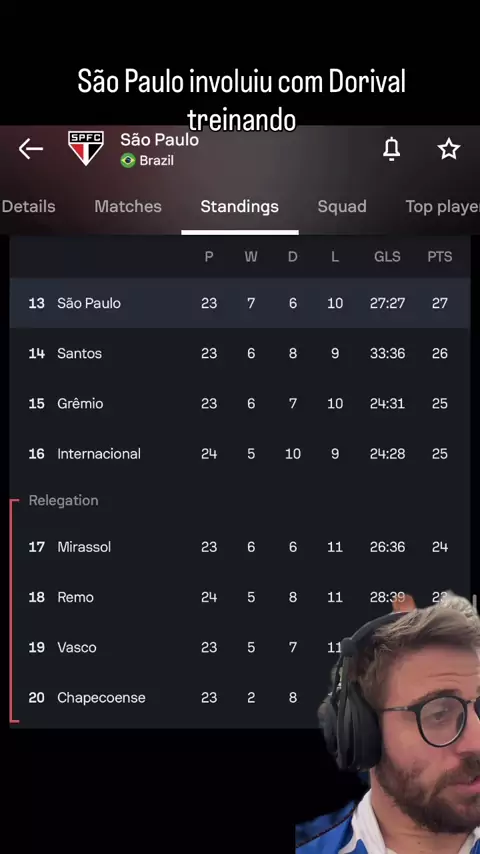Open the Santos team row
This screenshot has height=854, width=480.
click(240, 353)
